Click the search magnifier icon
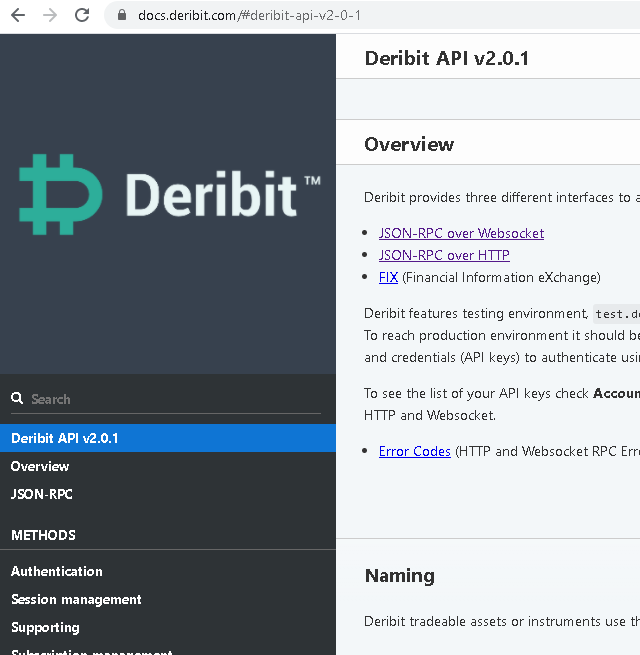Screen dimensions: 640x655 click(x=17, y=398)
